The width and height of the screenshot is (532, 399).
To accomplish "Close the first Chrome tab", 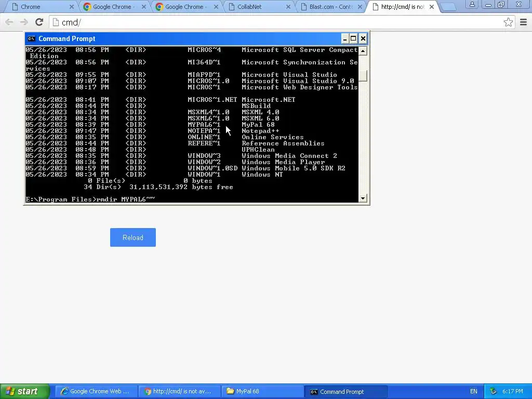I will pos(72,7).
